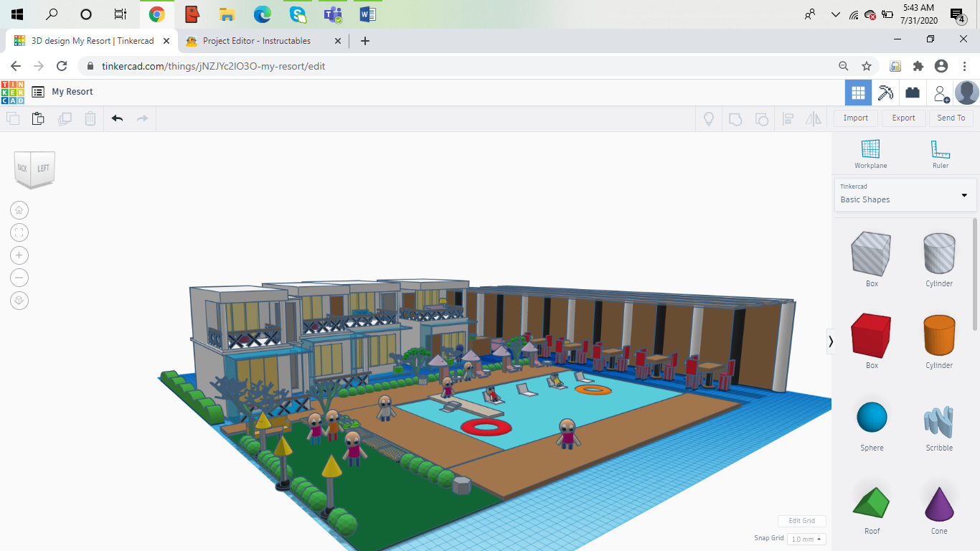
Task: Open the Chrome extensions puzzle icon
Action: [918, 66]
